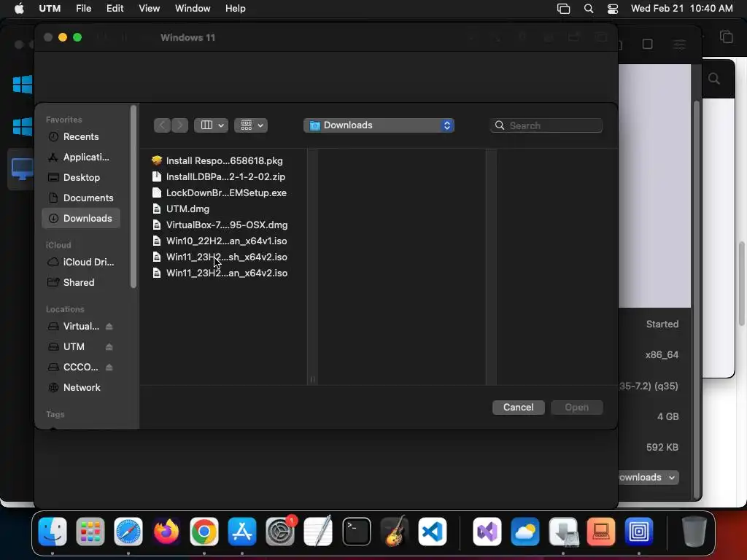Eject the UTM volume

(x=109, y=347)
